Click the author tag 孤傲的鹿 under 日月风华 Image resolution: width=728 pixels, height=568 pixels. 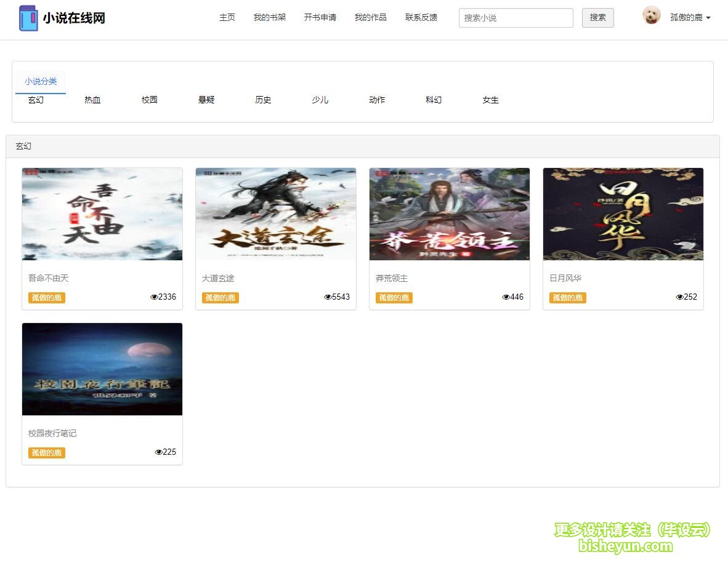567,297
